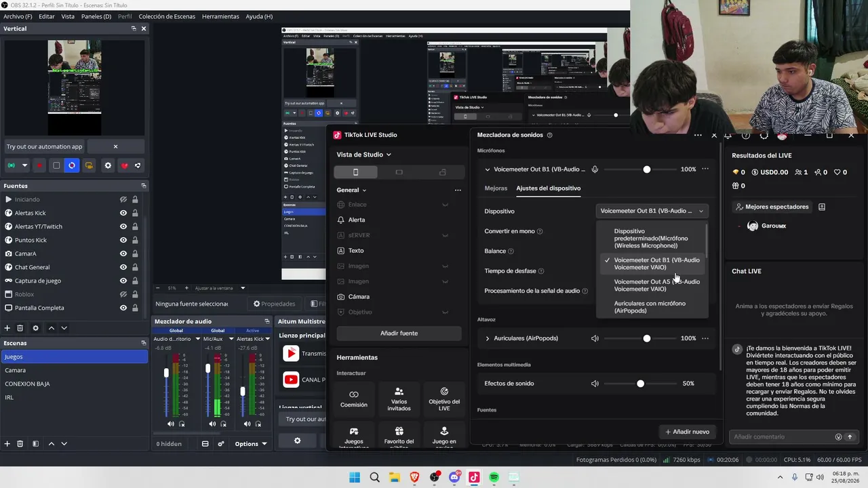This screenshot has width=868, height=488.
Task: Click the red record button in OBS toolbar
Action: (x=39, y=165)
